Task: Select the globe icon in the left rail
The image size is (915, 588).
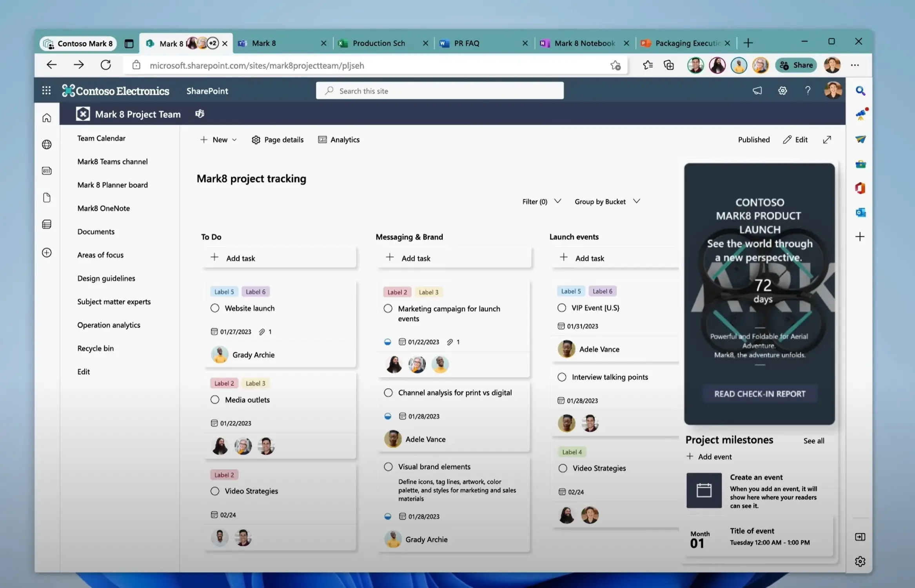Action: (46, 144)
